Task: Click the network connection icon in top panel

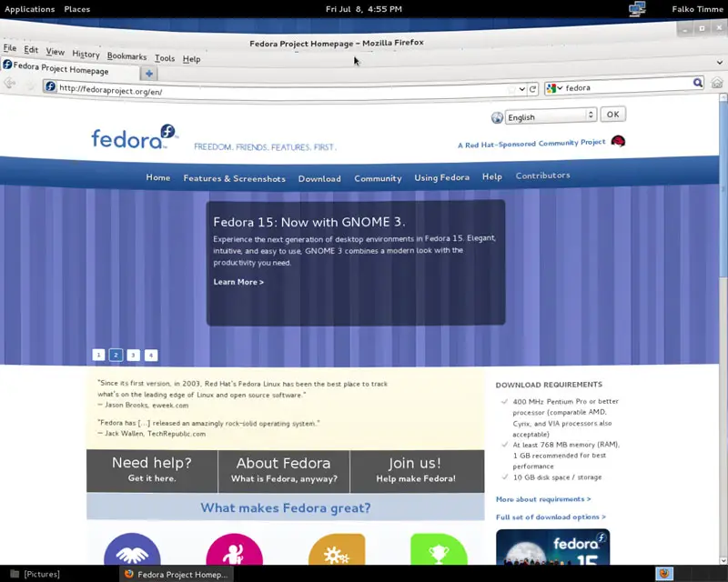Action: [637, 9]
